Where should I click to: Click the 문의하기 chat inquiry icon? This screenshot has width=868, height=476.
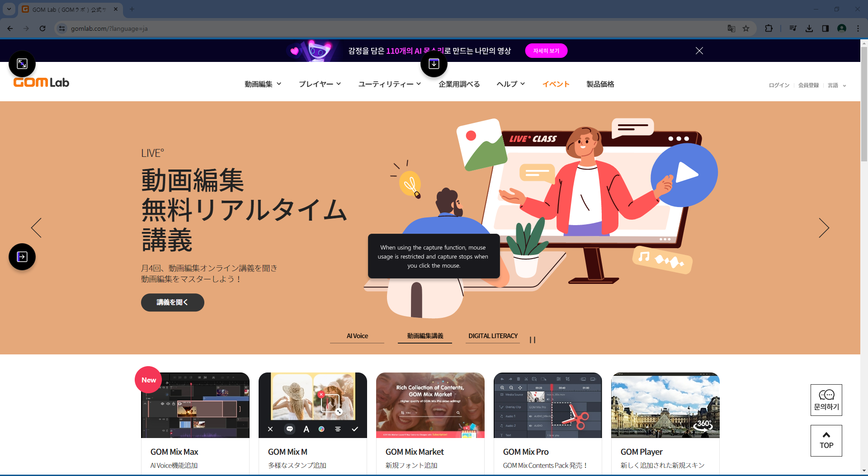[826, 400]
